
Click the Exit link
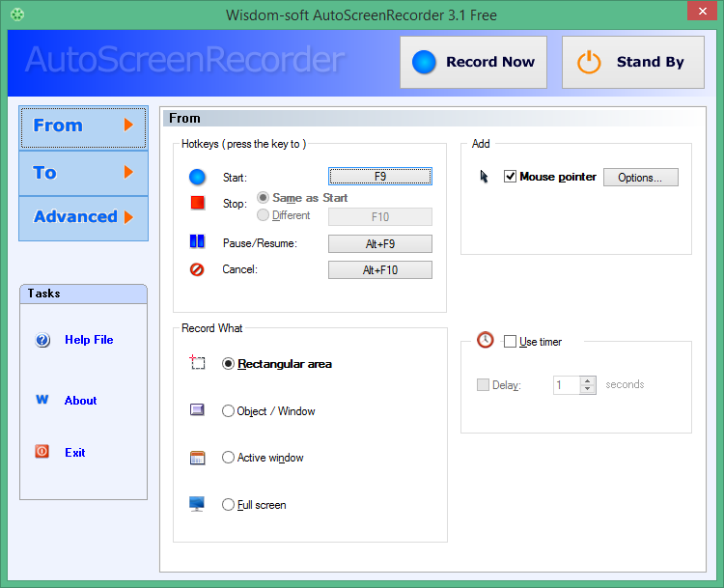pos(74,453)
